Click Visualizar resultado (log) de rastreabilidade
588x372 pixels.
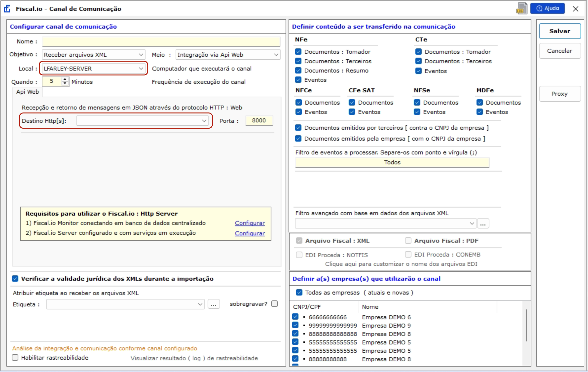click(194, 358)
